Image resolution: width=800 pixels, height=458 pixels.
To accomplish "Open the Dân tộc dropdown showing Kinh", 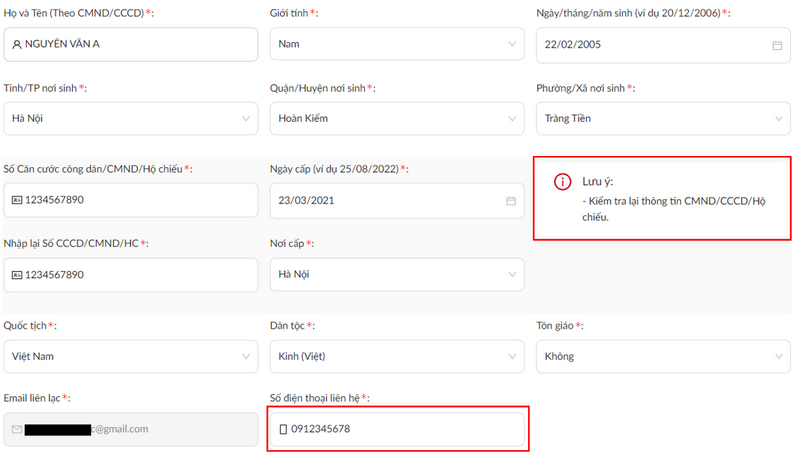I will 397,357.
